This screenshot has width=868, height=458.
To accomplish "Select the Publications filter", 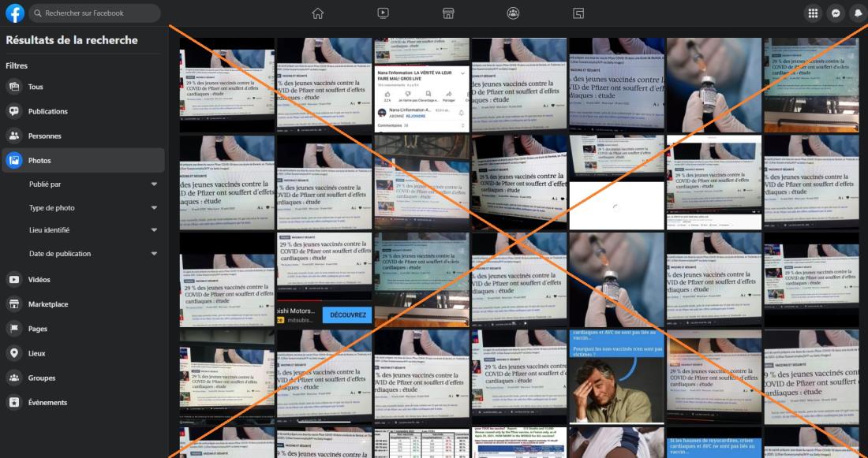I will pyautogui.click(x=83, y=111).
